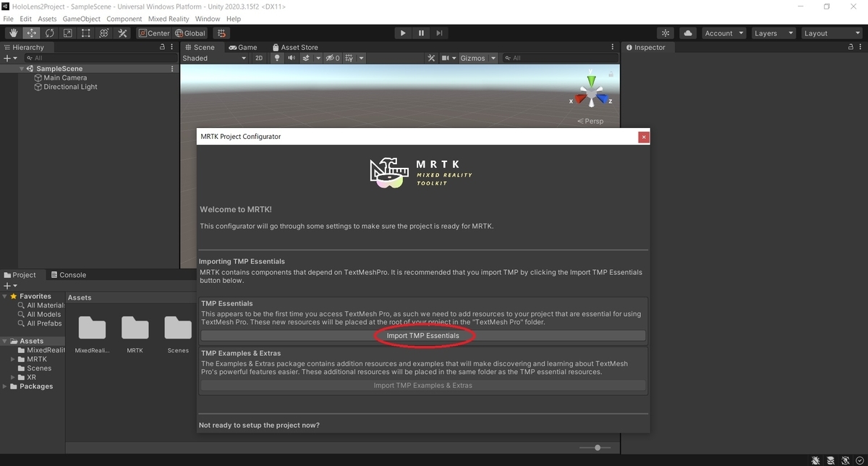Click Import TMP Essentials button
This screenshot has height=466, width=868.
(423, 336)
